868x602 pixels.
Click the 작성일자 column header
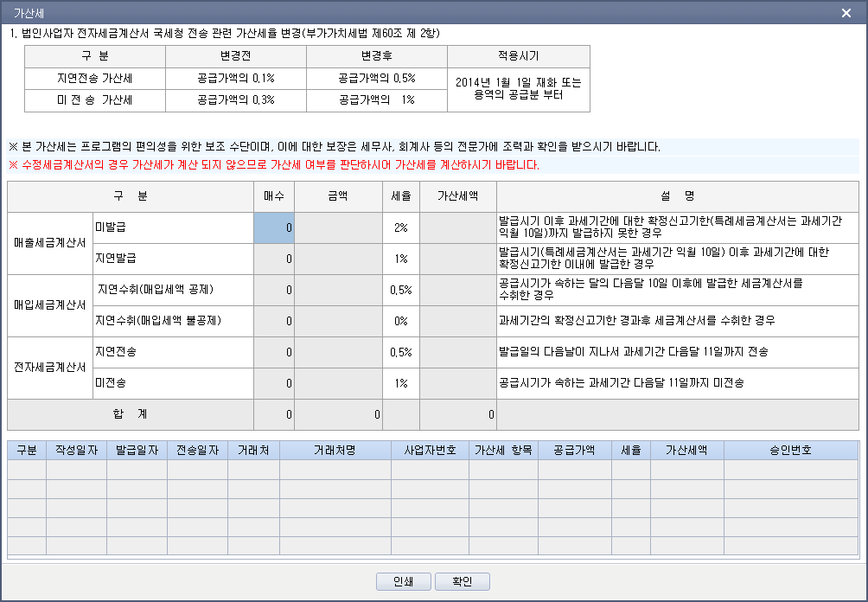76,451
